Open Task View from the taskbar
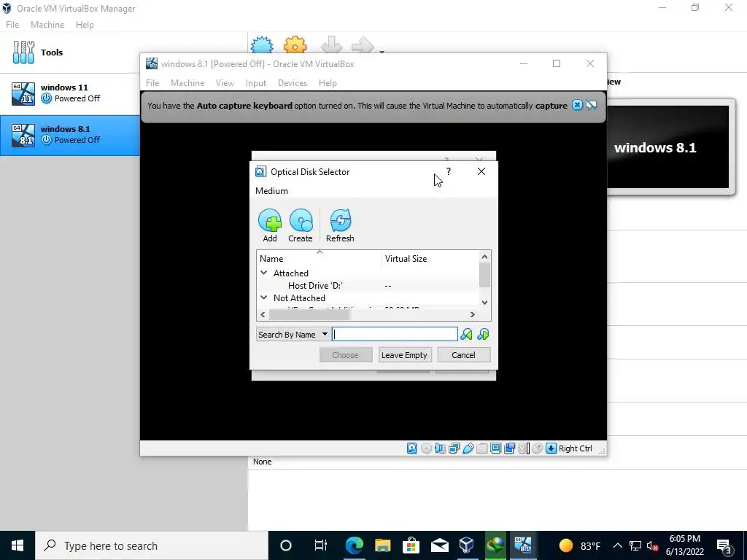This screenshot has height=560, width=747. point(321,545)
